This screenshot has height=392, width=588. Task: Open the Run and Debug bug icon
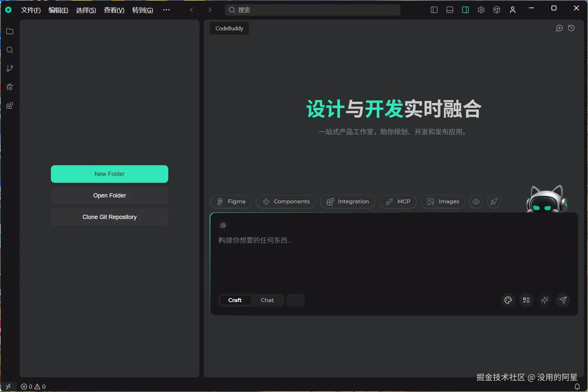coord(10,87)
